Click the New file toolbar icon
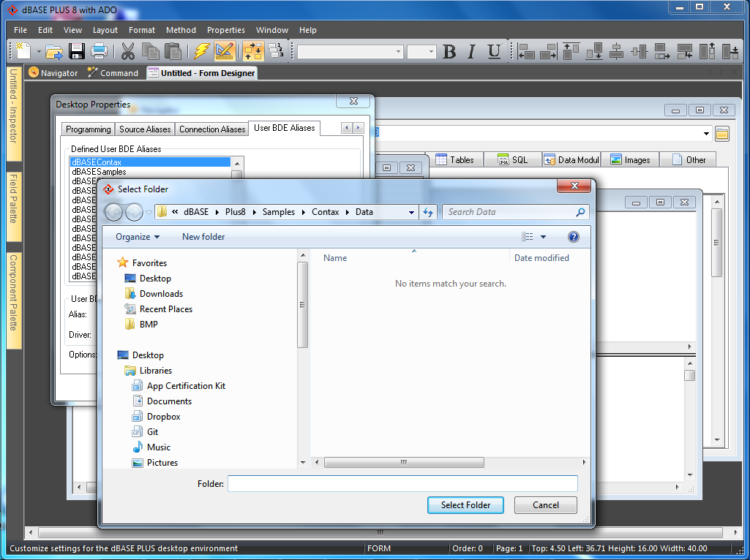The height and width of the screenshot is (560, 750). (23, 50)
